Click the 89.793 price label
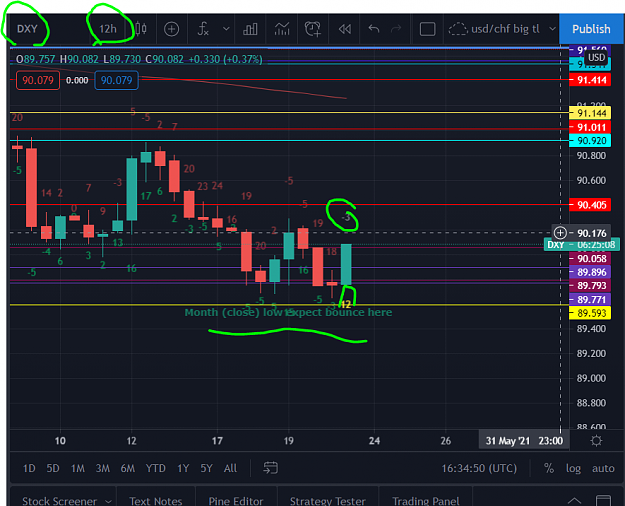625x506 pixels. (590, 286)
